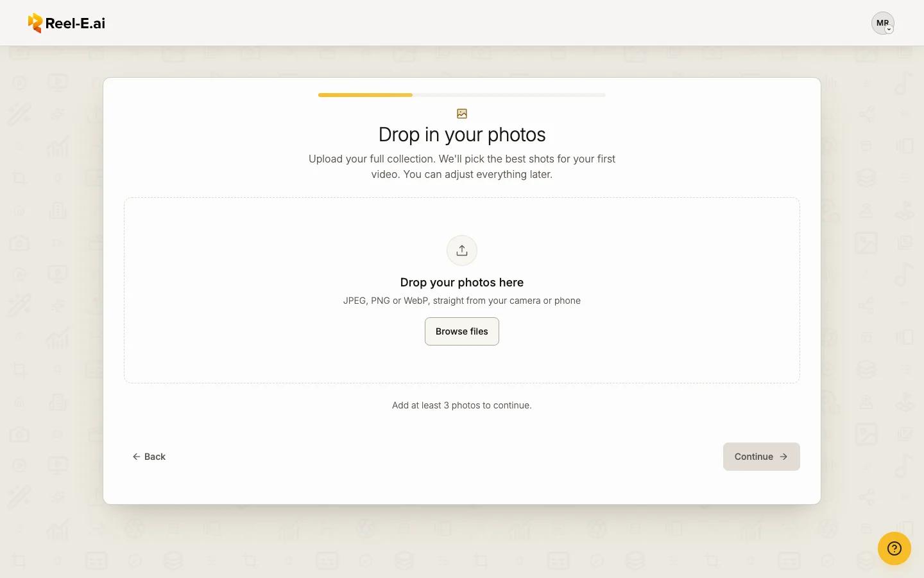Click the onboarding progress bar
The image size is (924, 578).
(x=462, y=95)
